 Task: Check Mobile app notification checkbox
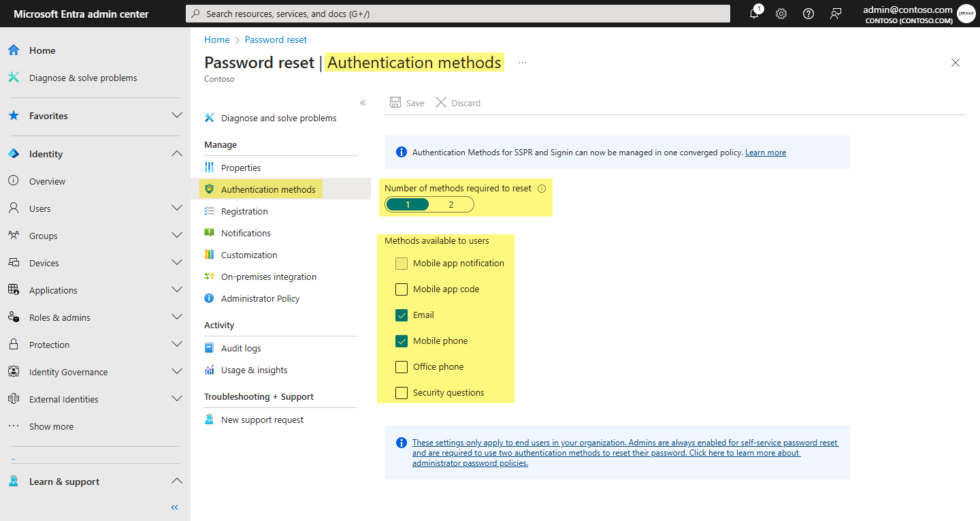point(402,264)
